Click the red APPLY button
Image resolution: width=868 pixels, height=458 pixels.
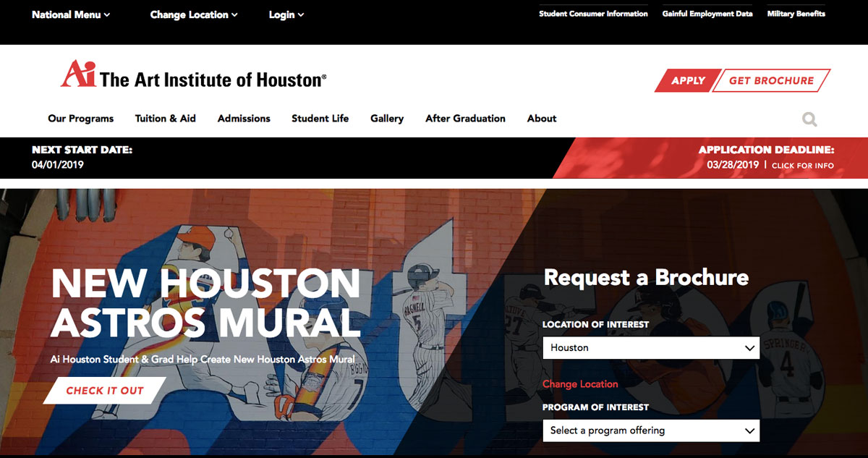click(x=687, y=81)
